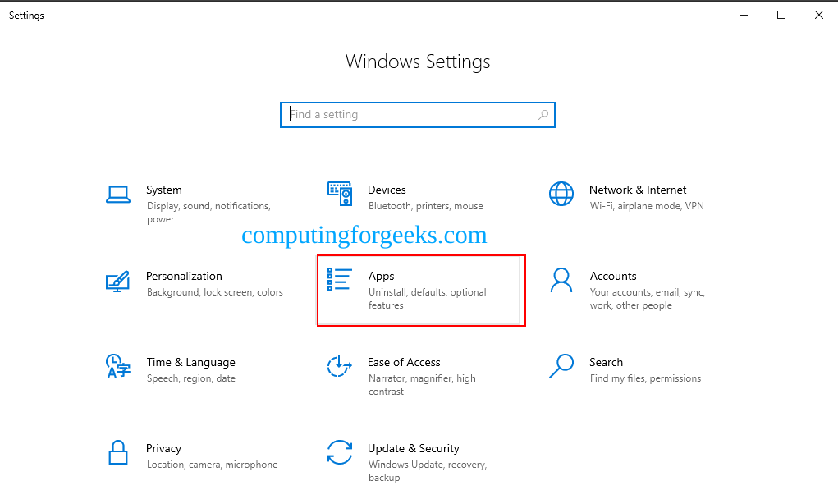The height and width of the screenshot is (504, 838).
Task: Select the Background, lock screen, colors description
Action: click(x=214, y=291)
